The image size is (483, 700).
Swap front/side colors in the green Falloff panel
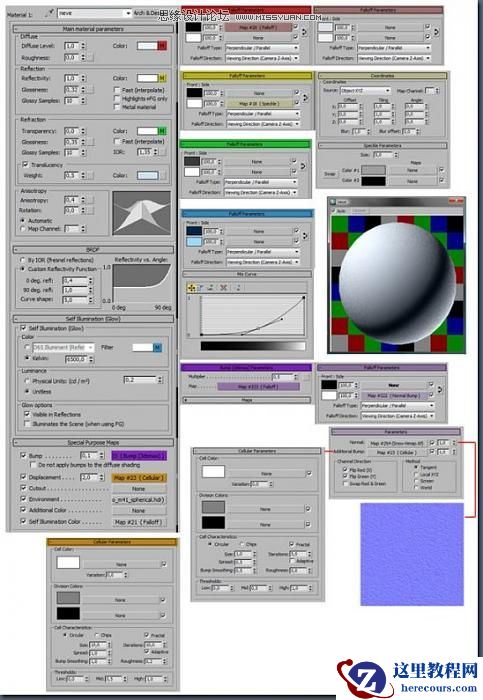pyautogui.click(x=303, y=166)
